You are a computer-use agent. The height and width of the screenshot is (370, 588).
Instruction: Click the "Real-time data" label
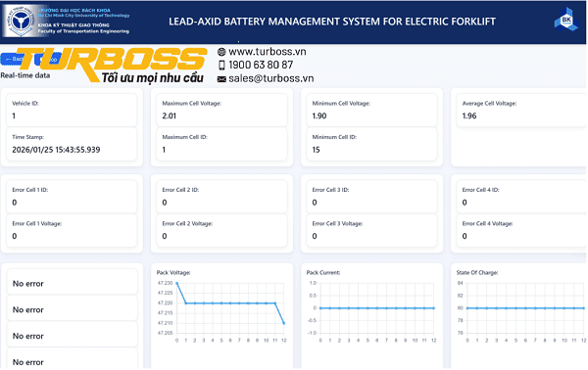pyautogui.click(x=25, y=75)
